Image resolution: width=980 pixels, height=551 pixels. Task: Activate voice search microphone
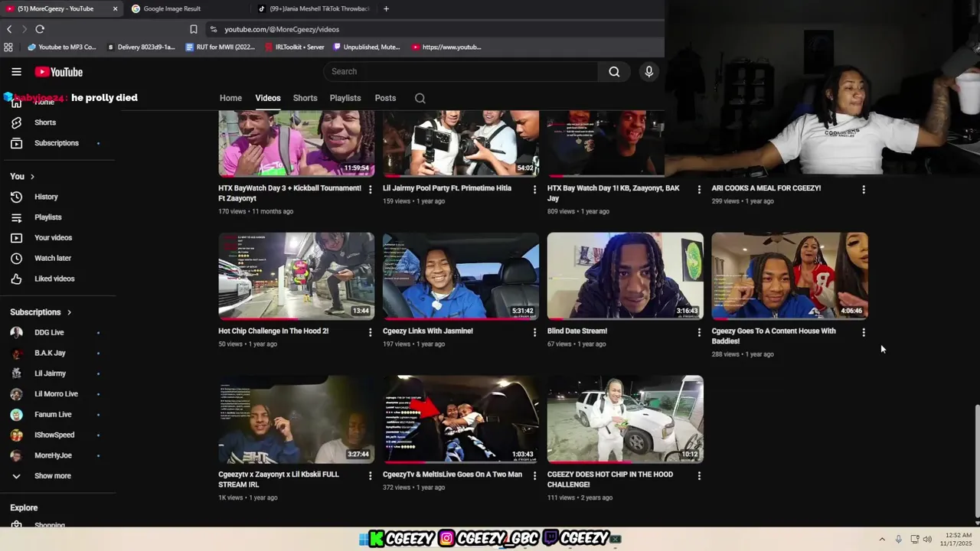648,71
